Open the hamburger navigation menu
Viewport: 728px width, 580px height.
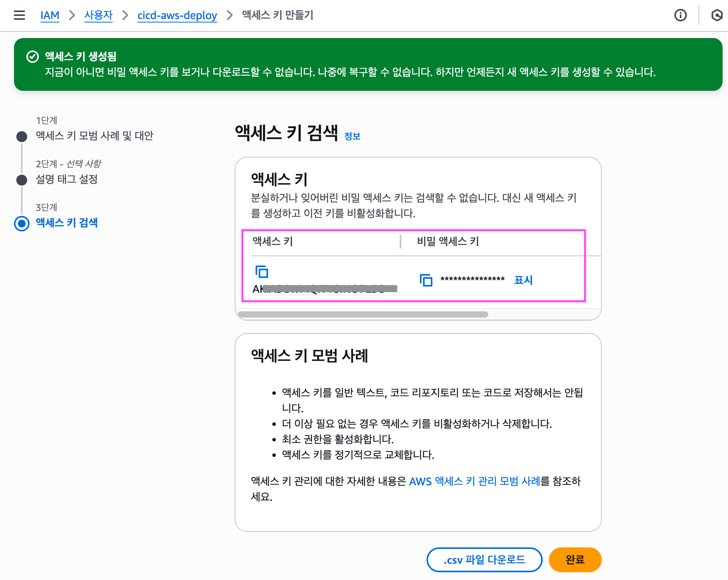[19, 15]
